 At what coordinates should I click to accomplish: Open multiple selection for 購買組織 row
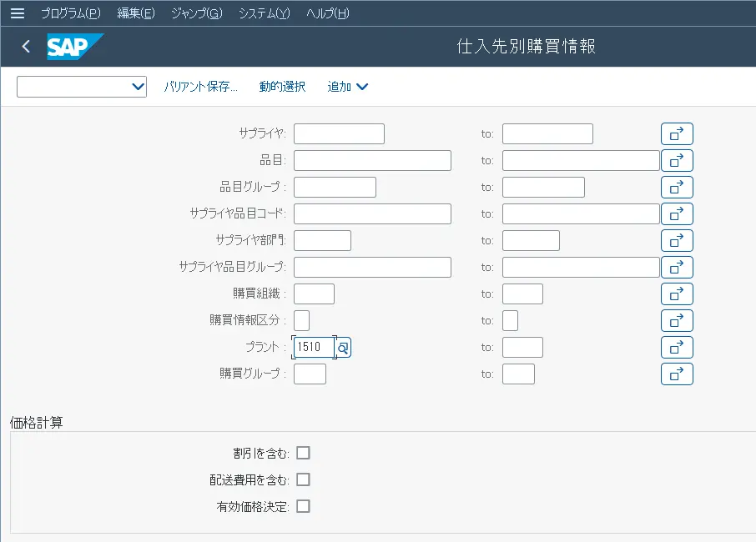(x=677, y=294)
